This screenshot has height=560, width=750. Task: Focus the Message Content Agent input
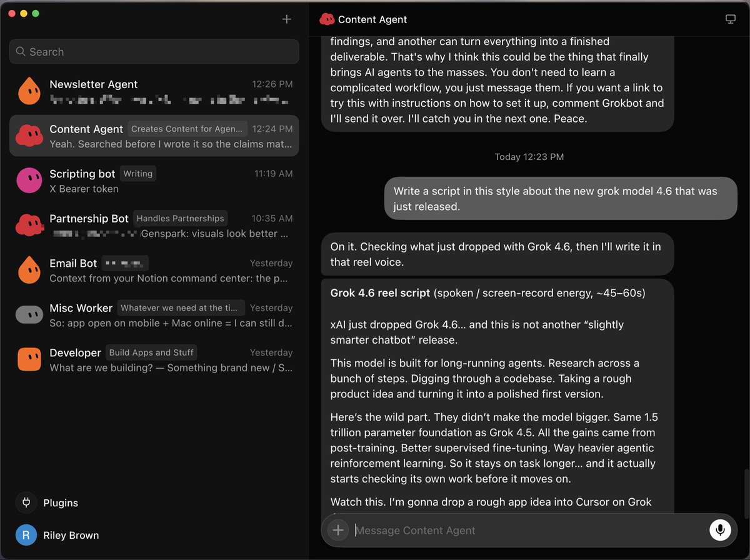click(x=528, y=530)
